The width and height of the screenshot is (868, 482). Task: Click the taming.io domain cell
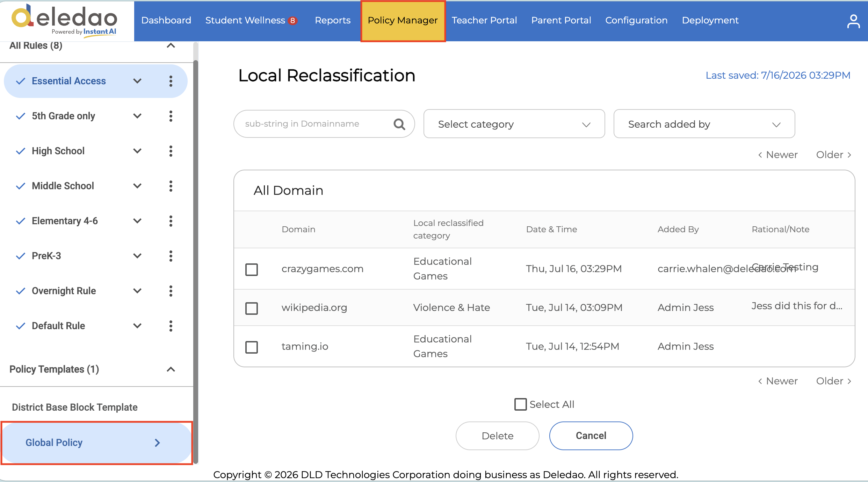[305, 346]
